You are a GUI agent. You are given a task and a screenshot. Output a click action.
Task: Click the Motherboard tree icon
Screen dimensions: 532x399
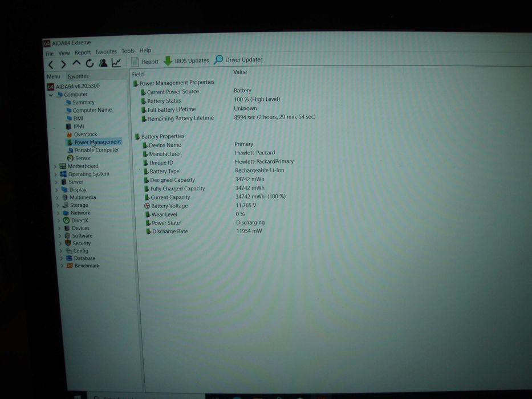[x=63, y=166]
